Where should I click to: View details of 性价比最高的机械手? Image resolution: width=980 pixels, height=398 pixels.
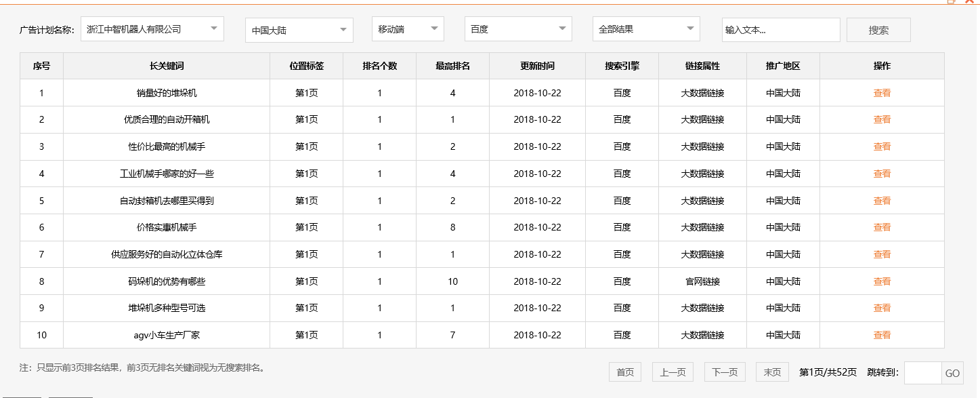[x=882, y=146]
